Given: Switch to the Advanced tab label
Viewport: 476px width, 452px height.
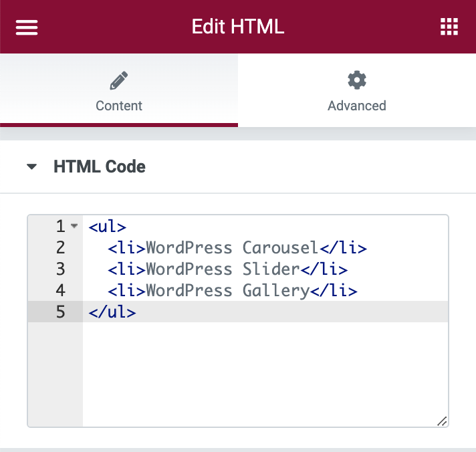Looking at the screenshot, I should 357,106.
